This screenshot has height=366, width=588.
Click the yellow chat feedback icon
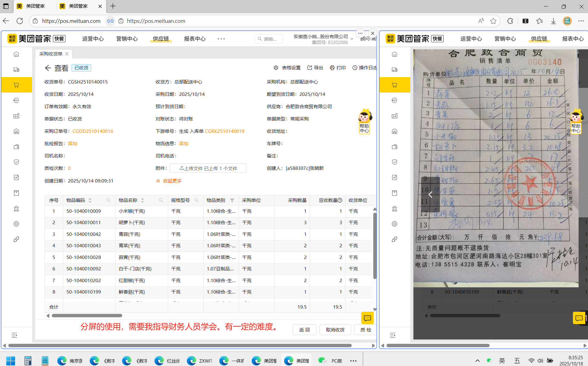367,318
